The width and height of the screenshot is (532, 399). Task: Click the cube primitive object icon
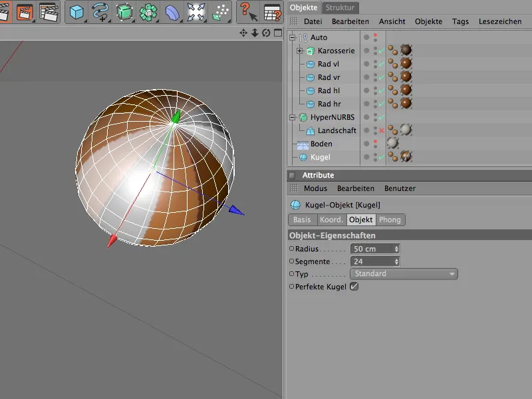(x=77, y=12)
